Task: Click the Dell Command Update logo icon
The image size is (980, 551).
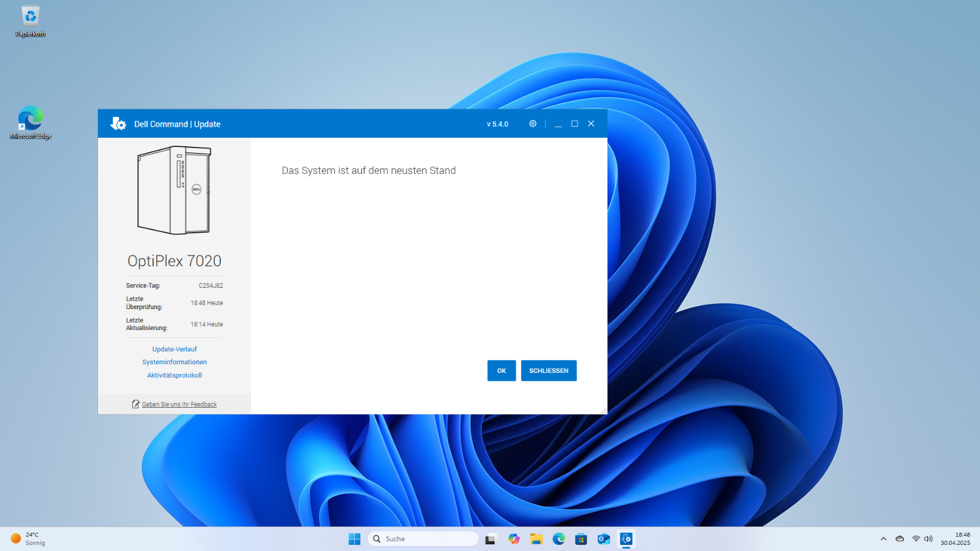Action: 118,124
